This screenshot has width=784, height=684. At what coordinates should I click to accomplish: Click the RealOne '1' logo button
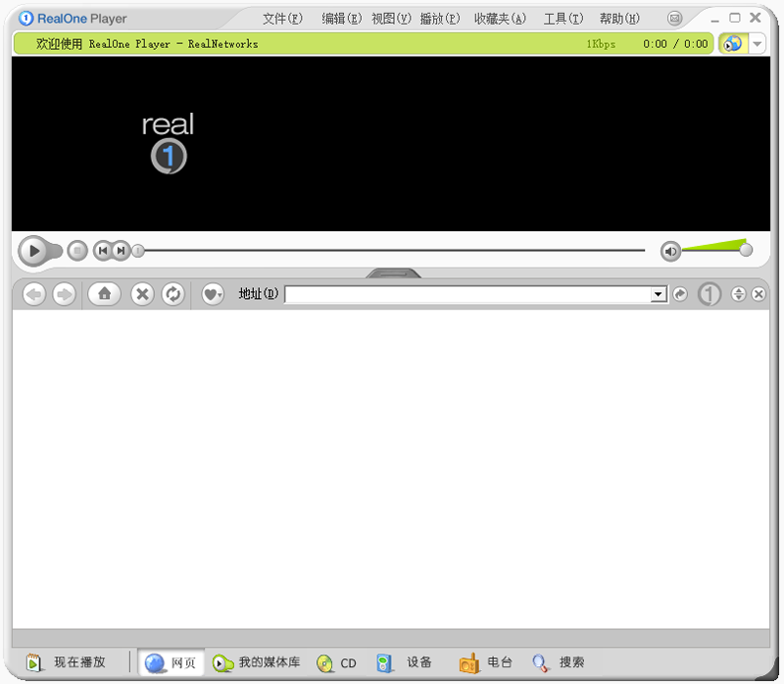(710, 294)
